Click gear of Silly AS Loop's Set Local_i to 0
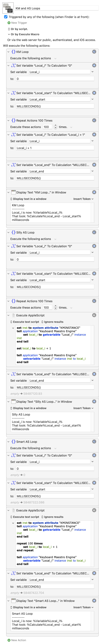 pos(94,246)
